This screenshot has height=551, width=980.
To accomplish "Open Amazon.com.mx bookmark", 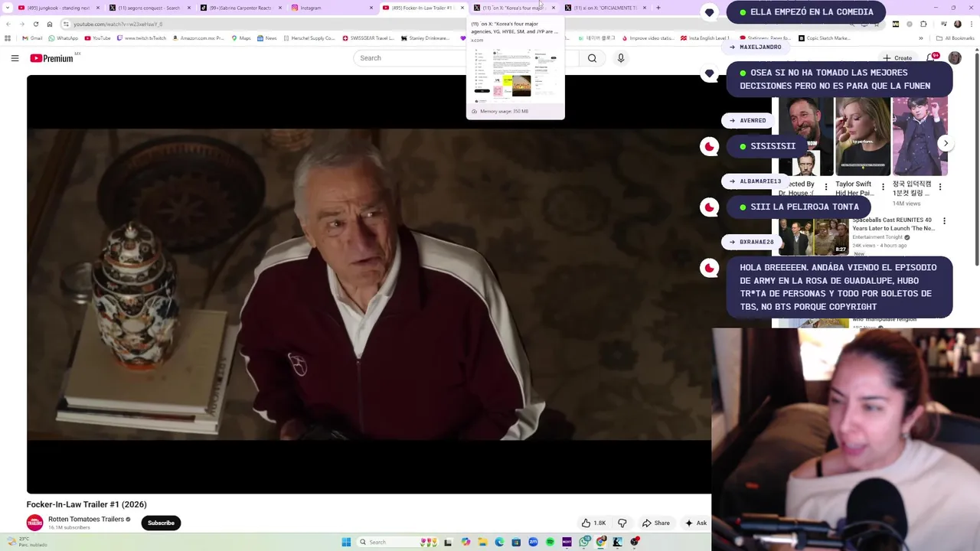I will coord(198,38).
